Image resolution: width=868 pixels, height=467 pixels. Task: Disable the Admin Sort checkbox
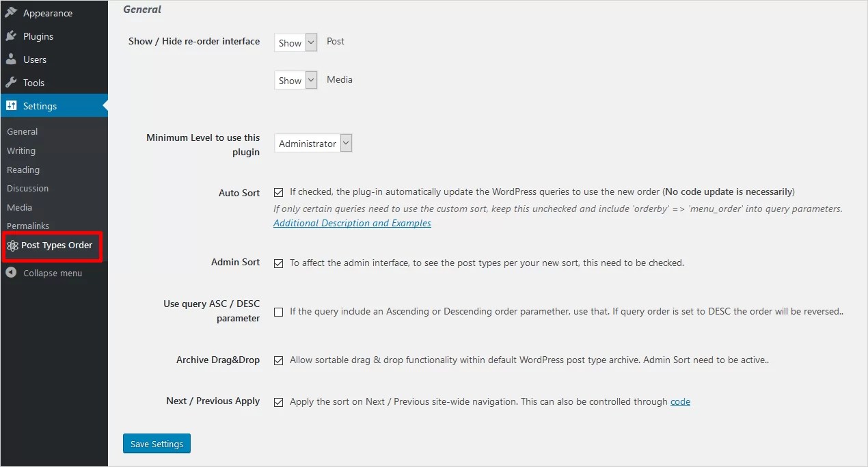click(x=278, y=263)
